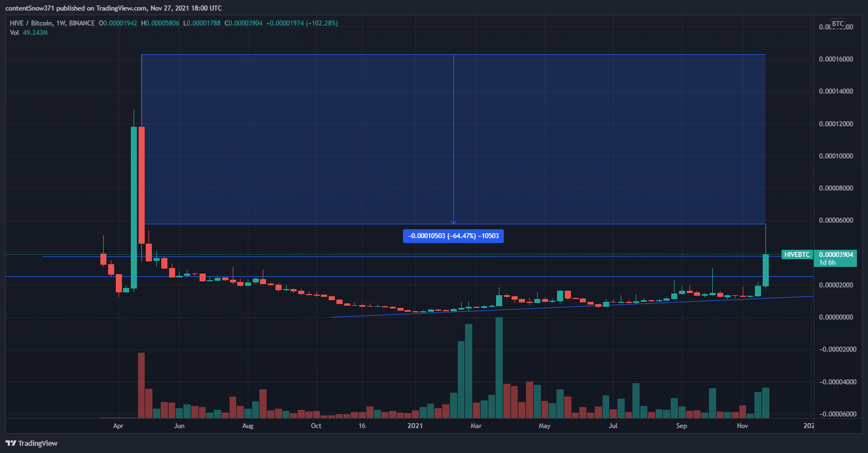Click the HIVEBTC price label tag
Viewport: 868px width, 453px height.
(x=797, y=255)
